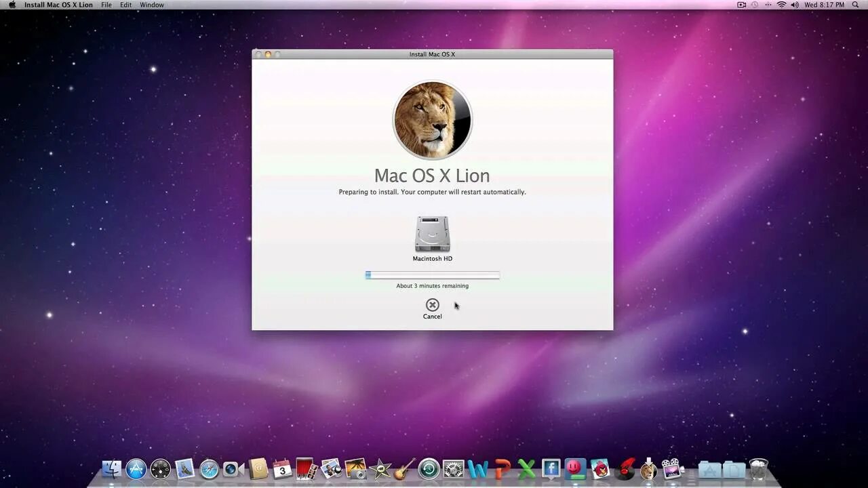This screenshot has width=868, height=488.
Task: Launch the App Store from the Dock
Action: pos(136,469)
